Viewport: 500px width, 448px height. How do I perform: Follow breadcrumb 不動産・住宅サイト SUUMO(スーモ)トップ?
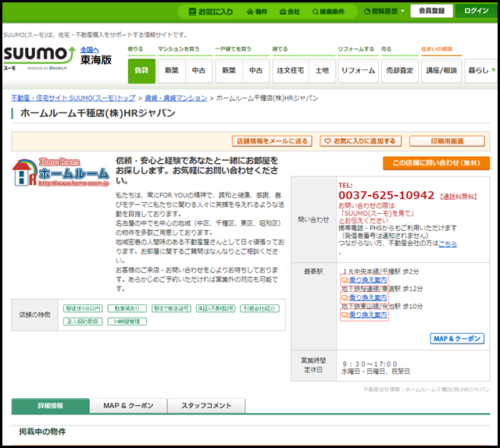coord(73,98)
